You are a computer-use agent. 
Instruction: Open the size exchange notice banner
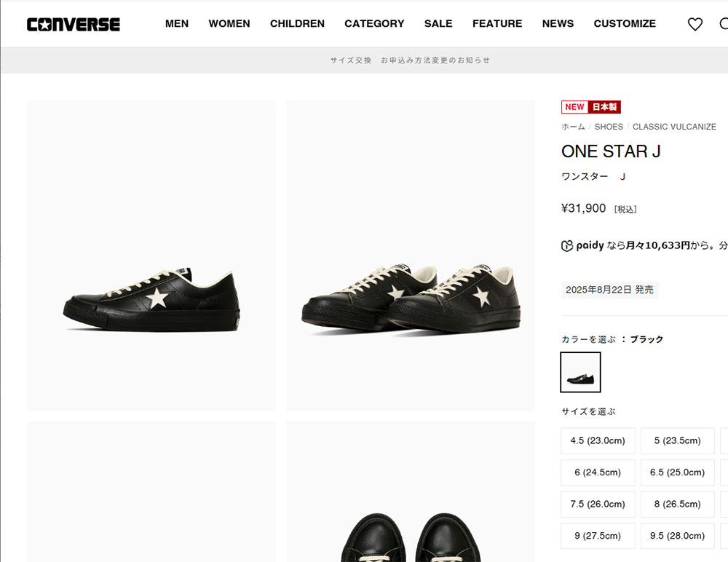[410, 60]
